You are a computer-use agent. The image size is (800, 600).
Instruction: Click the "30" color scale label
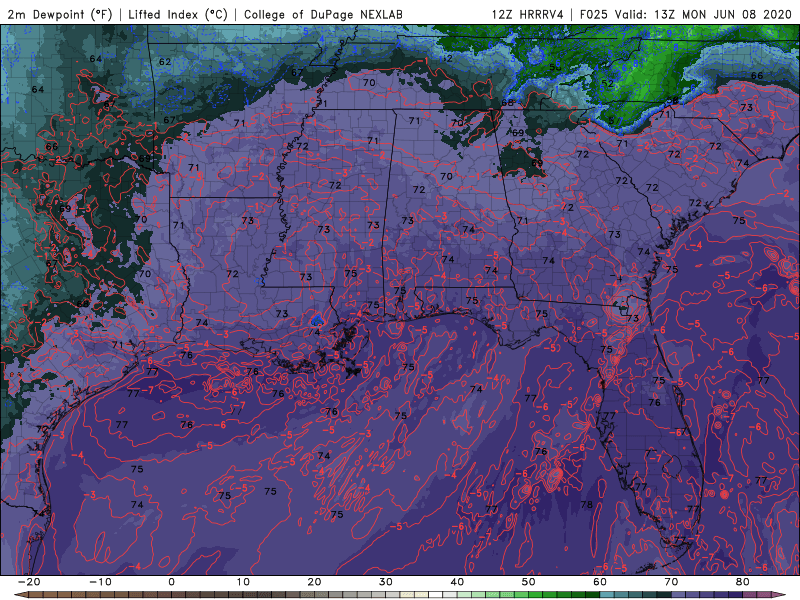tap(386, 582)
